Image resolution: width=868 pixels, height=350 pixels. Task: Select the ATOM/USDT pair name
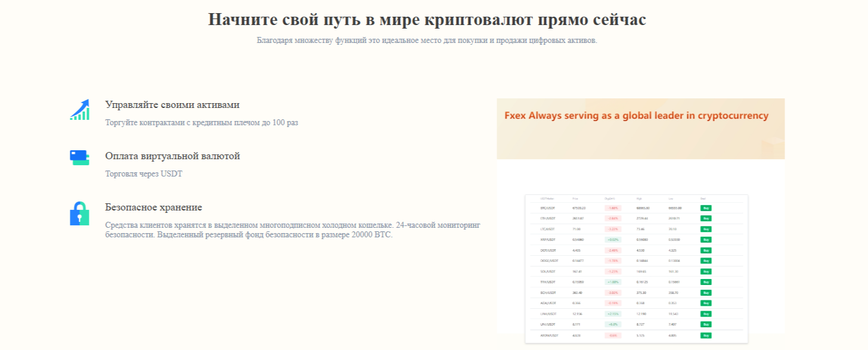pyautogui.click(x=550, y=335)
